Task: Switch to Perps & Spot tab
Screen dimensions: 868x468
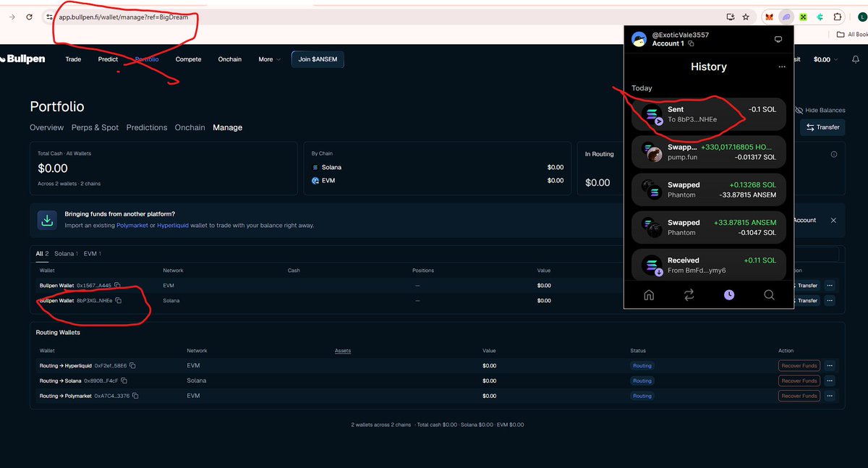Action: point(95,127)
